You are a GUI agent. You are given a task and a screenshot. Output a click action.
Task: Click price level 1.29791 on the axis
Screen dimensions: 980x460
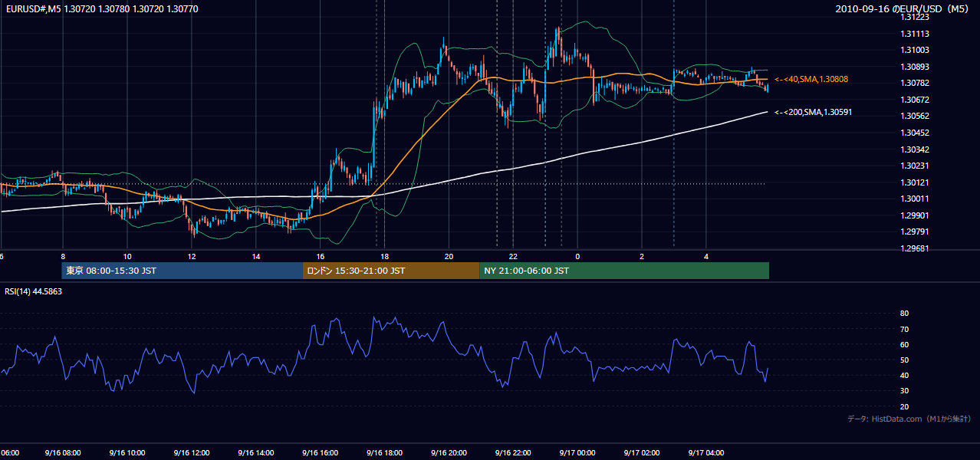pos(916,232)
